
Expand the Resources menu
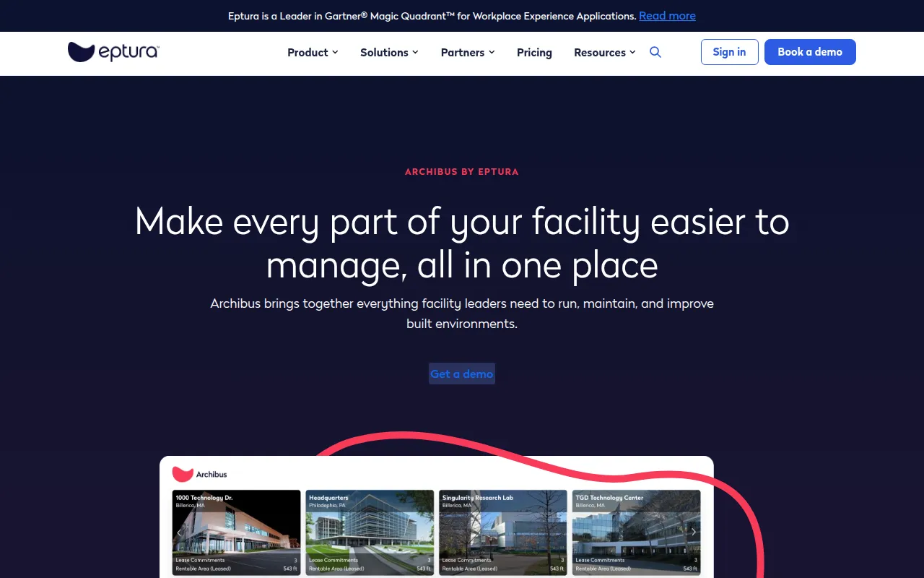point(605,52)
